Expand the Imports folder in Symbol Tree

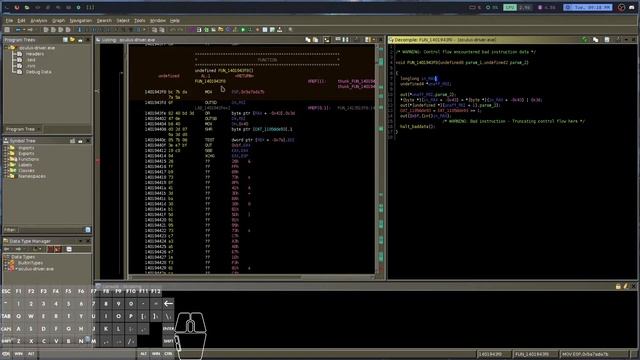click(6, 148)
